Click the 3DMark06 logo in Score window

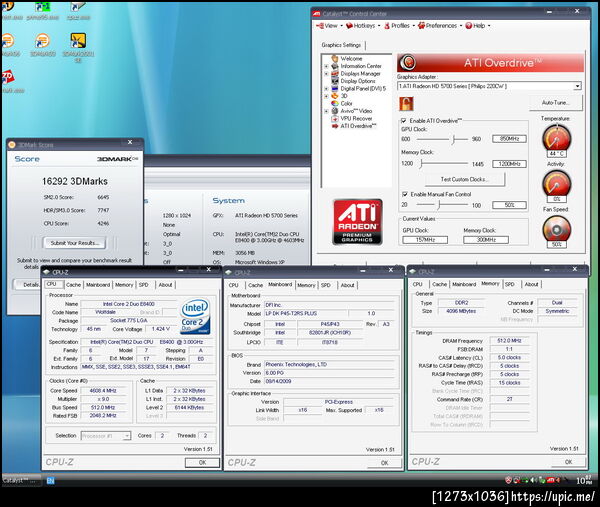117,159
